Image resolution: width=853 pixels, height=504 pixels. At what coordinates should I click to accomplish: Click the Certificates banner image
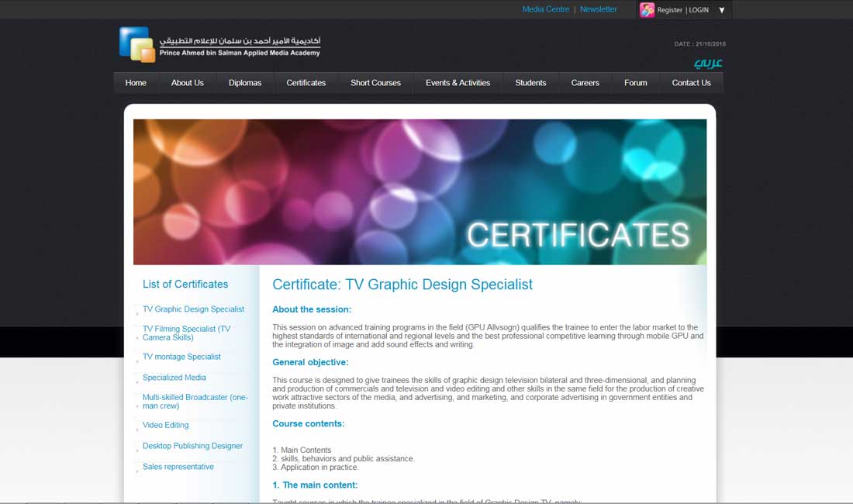tap(420, 192)
